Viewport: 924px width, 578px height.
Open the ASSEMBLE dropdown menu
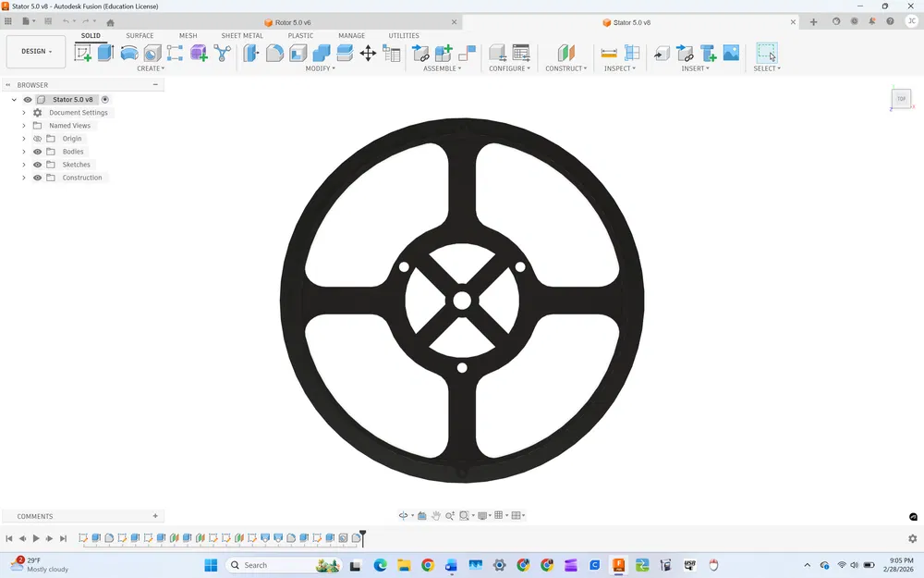pos(442,68)
